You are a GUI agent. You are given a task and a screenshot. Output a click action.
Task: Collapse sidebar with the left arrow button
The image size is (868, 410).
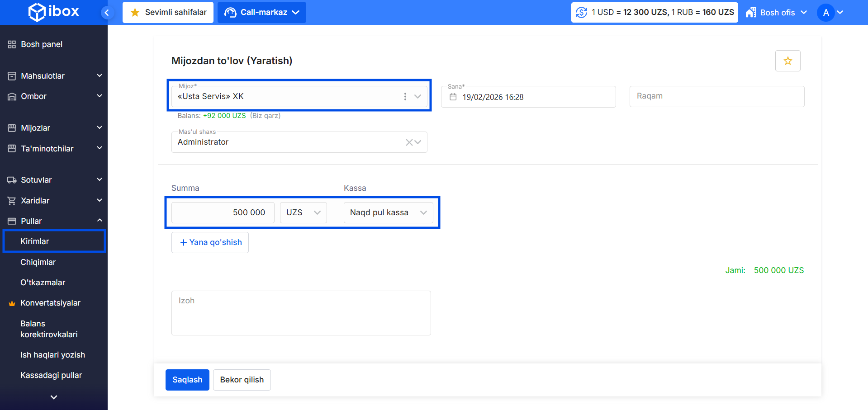point(107,13)
